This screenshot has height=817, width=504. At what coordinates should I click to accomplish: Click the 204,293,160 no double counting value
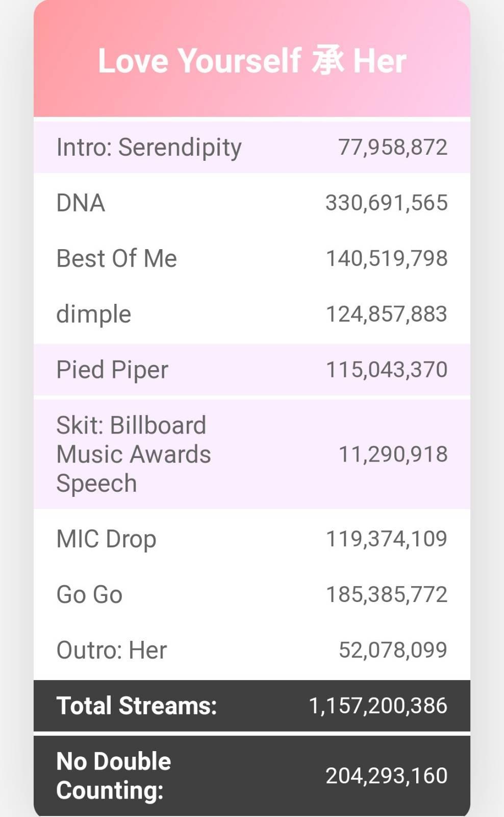(386, 776)
